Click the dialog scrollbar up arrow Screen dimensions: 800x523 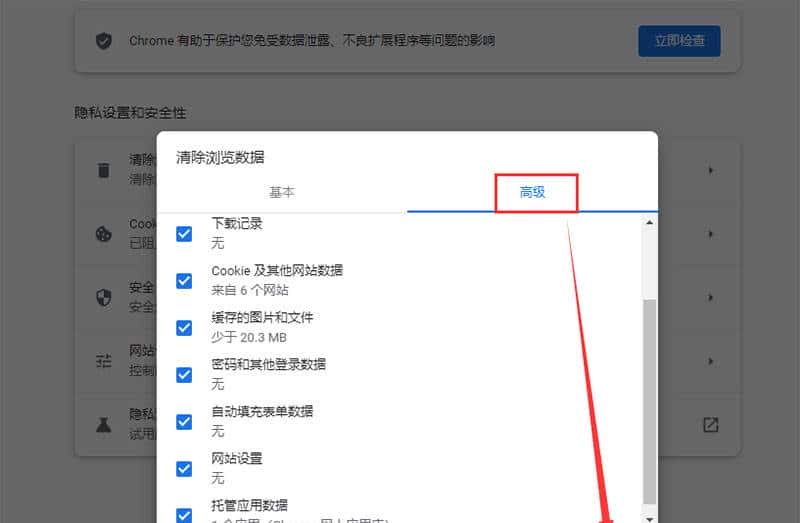coord(649,222)
